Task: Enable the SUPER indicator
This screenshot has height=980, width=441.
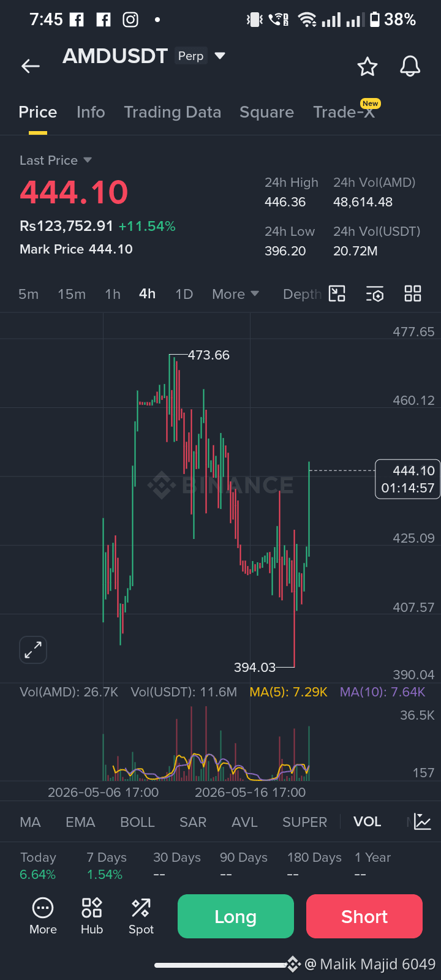Action: tap(304, 822)
